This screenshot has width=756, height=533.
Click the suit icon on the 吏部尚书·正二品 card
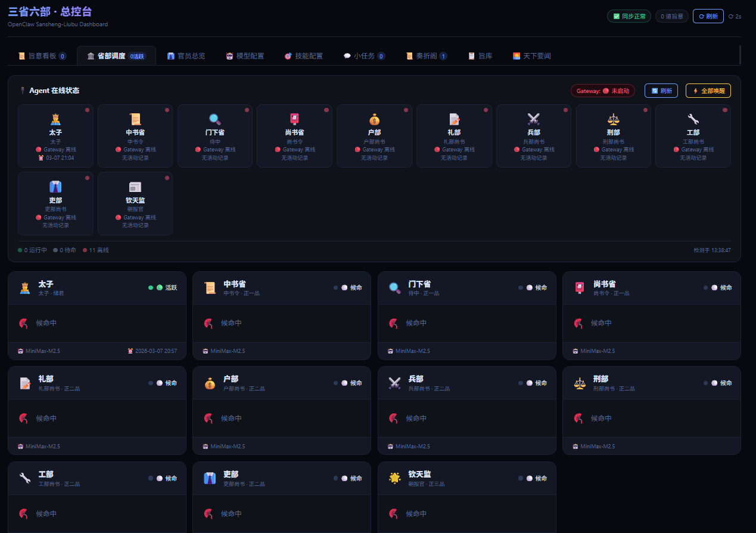(x=210, y=479)
